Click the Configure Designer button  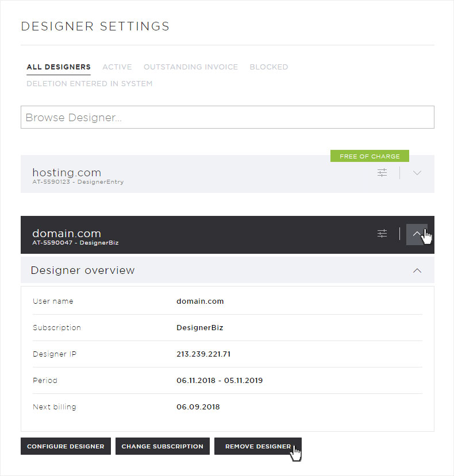point(66,446)
